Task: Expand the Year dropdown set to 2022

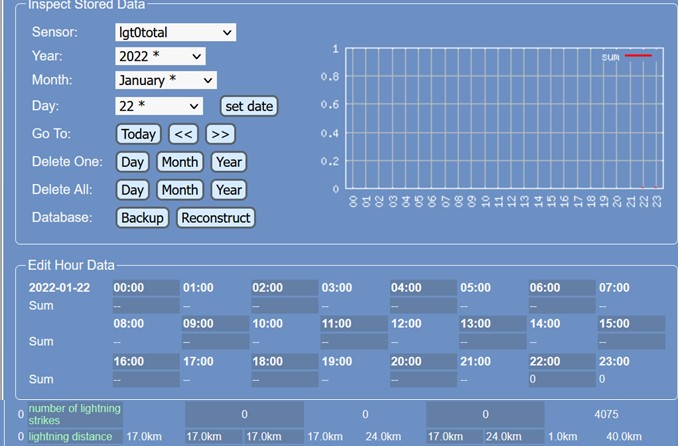Action: coord(160,56)
